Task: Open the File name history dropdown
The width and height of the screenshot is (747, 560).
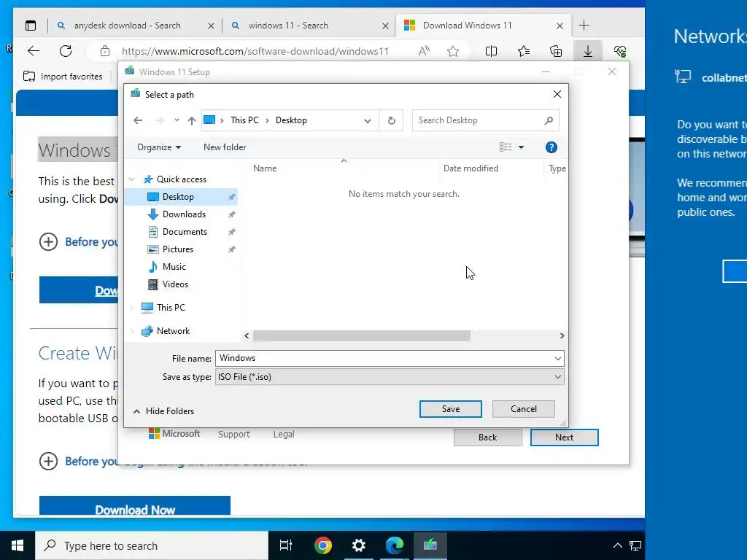Action: click(558, 359)
